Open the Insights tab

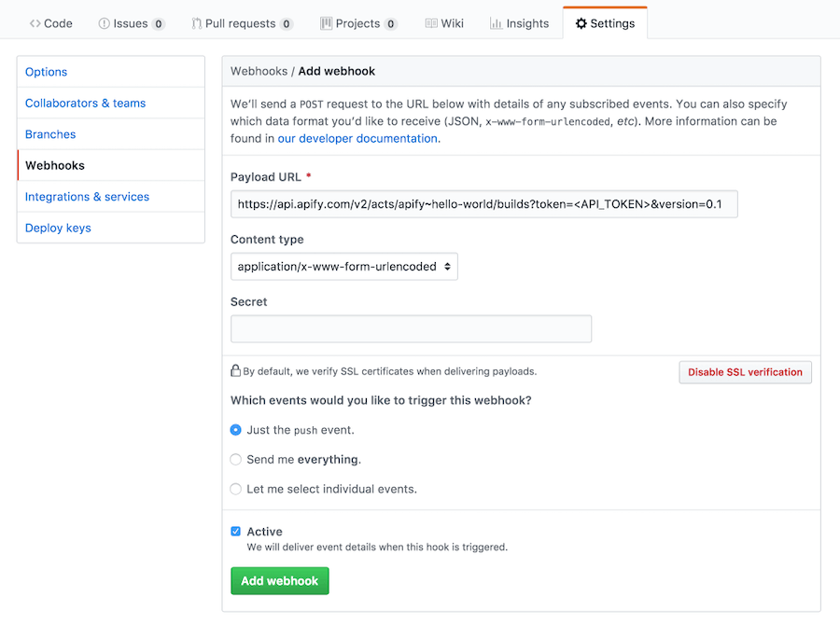(519, 23)
